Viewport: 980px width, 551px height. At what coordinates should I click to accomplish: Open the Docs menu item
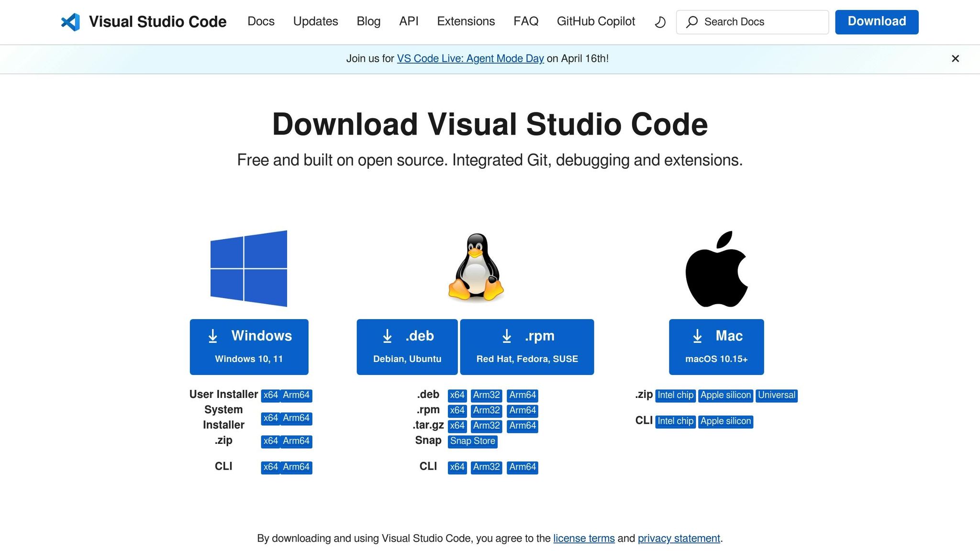tap(261, 22)
